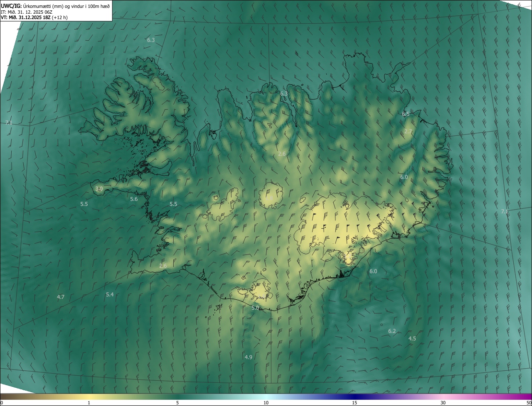The height and width of the screenshot is (406, 532).
Task: Click the '0' tick on the color scale
Action: (x=2, y=403)
